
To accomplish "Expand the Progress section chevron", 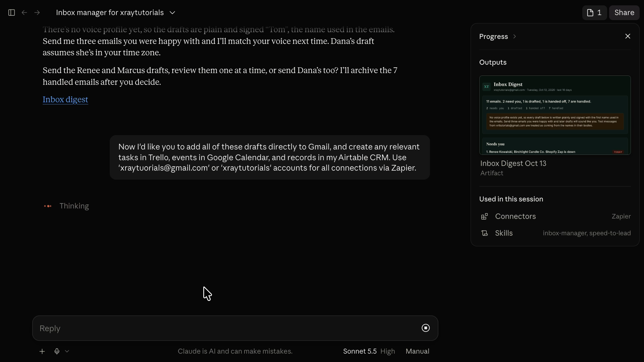I will 515,37.
